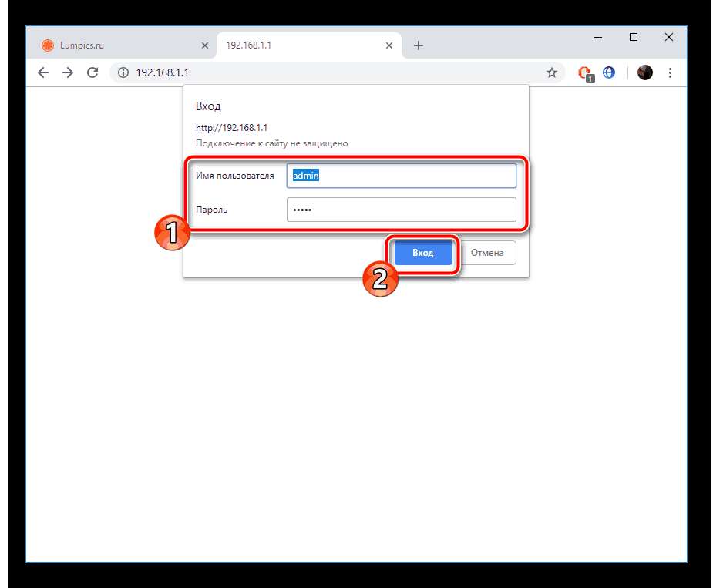713x588 pixels.
Task: Close the browser window
Action: [669, 37]
